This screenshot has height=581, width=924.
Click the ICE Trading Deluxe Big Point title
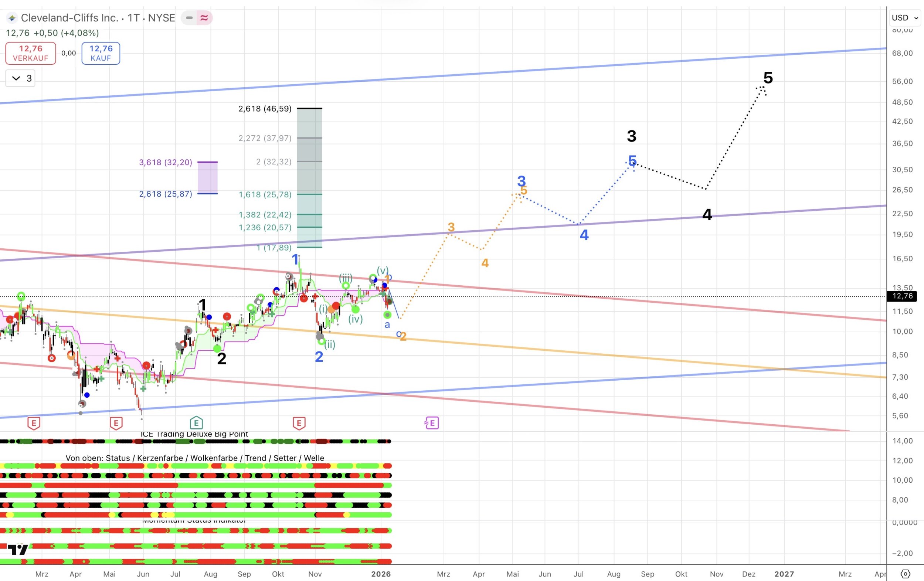(194, 434)
